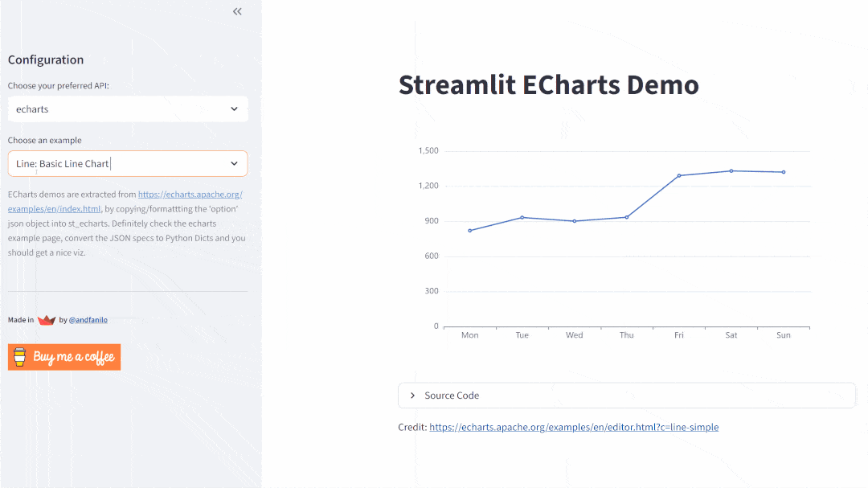Click the 'Buy me a coffee' button
Viewport: 868px width, 488px height.
coord(64,357)
